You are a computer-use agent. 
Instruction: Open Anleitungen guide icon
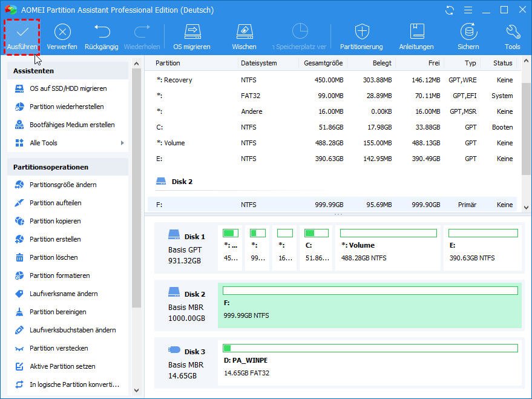(416, 32)
